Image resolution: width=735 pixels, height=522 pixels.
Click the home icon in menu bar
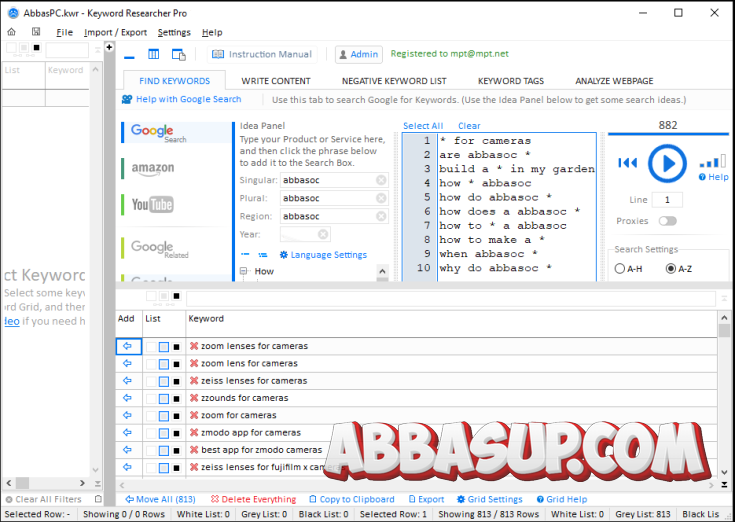coord(12,32)
